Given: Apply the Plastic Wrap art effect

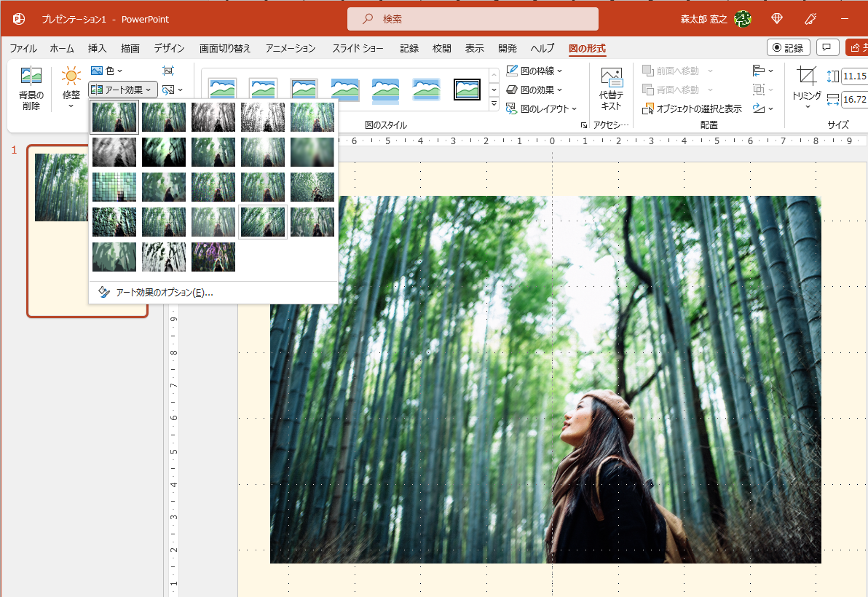Looking at the screenshot, I should pos(312,222).
